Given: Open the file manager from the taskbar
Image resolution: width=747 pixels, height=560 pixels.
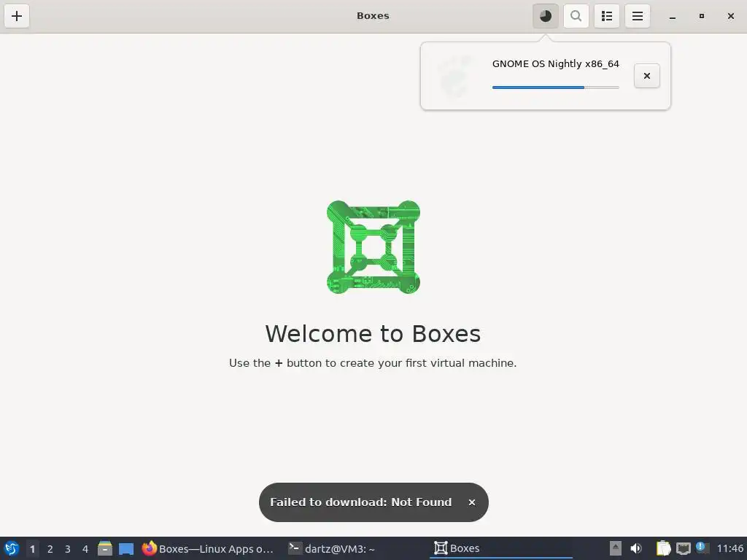Looking at the screenshot, I should tap(105, 548).
